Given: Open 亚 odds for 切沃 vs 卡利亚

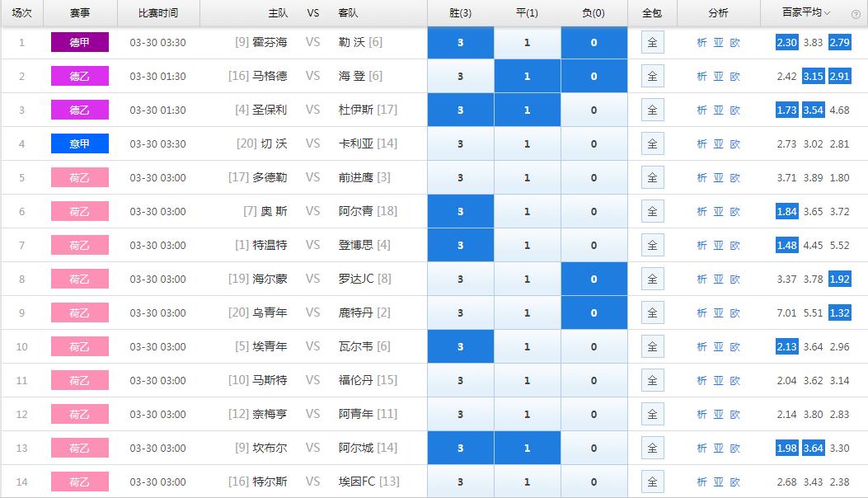Looking at the screenshot, I should (x=719, y=144).
